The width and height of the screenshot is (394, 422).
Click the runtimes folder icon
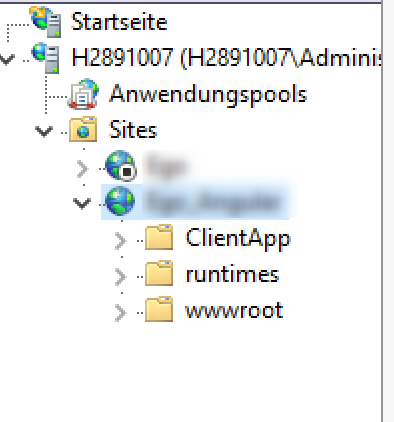[159, 273]
